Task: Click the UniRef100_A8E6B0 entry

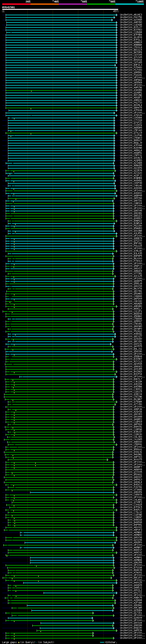Action: click(131, 306)
